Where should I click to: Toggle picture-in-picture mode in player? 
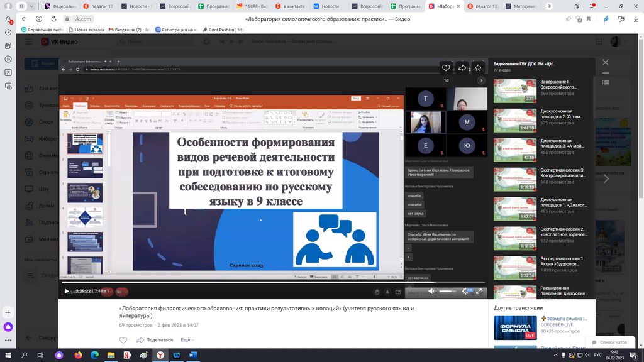tap(398, 292)
